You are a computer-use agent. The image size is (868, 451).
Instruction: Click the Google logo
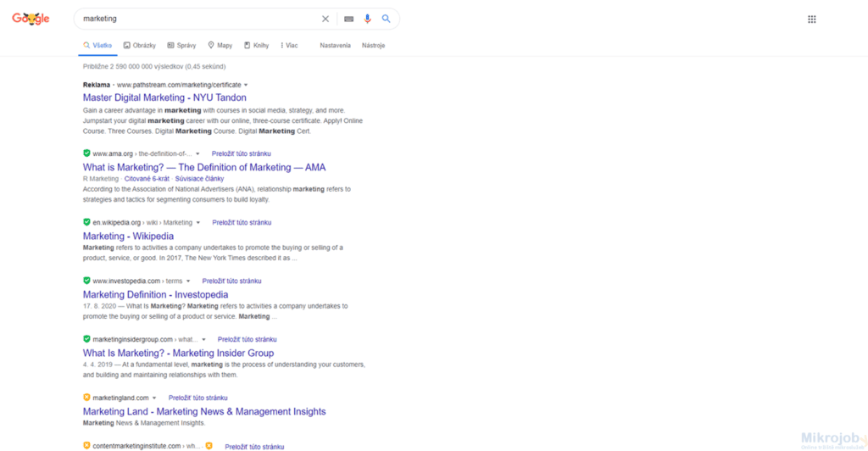click(x=31, y=19)
